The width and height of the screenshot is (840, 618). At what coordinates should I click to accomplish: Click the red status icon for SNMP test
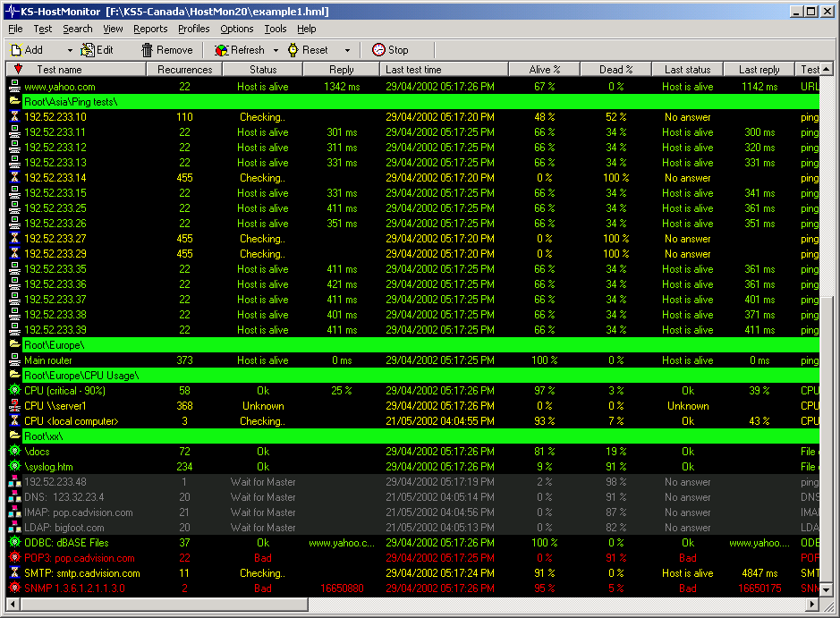click(14, 588)
